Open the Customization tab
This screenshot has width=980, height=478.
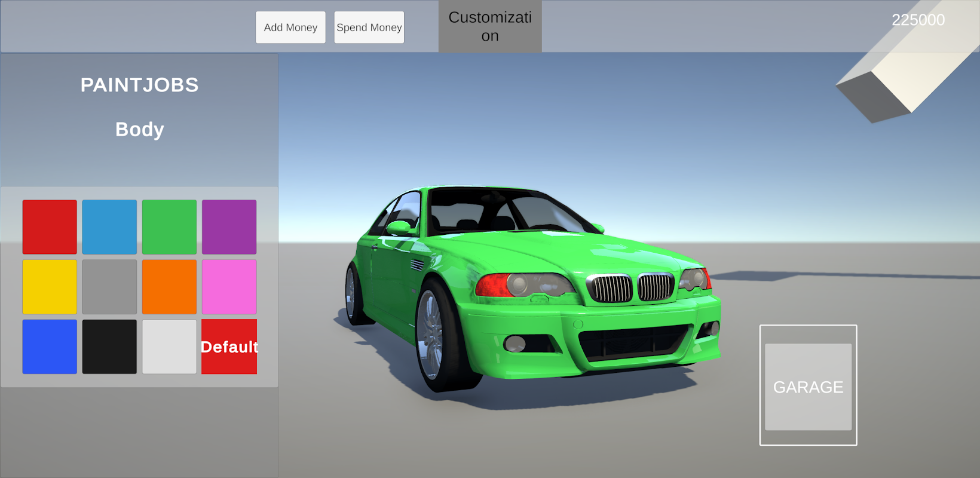pos(490,26)
